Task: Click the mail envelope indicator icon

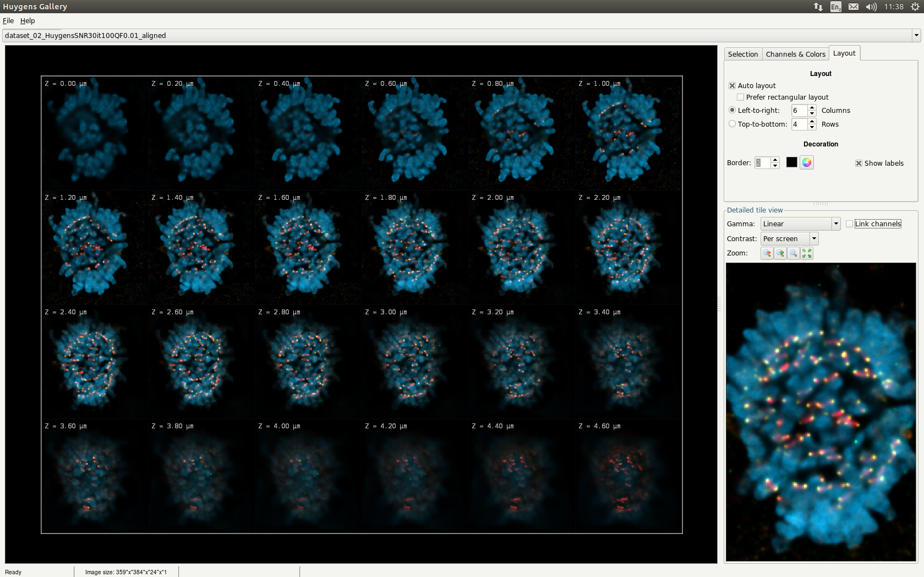Action: pos(853,7)
